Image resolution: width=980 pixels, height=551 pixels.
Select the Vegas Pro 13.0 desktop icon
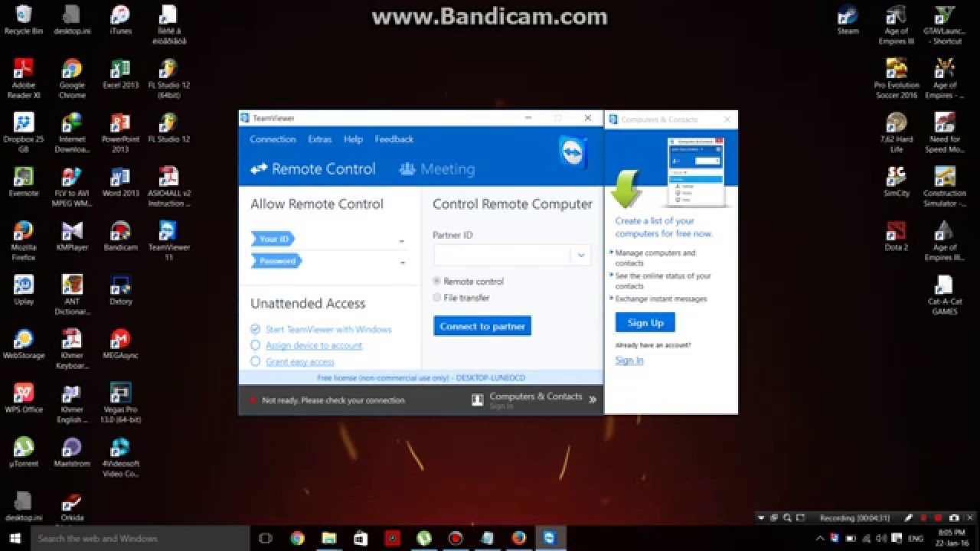click(120, 403)
